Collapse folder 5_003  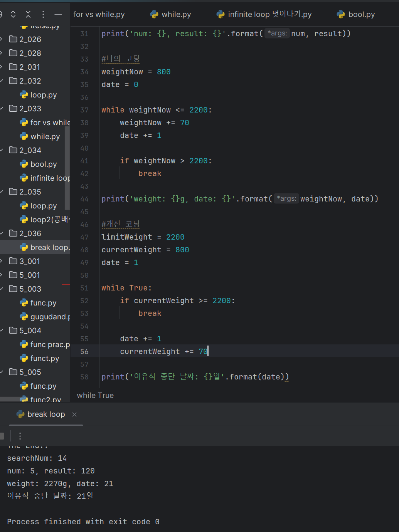coord(2,289)
